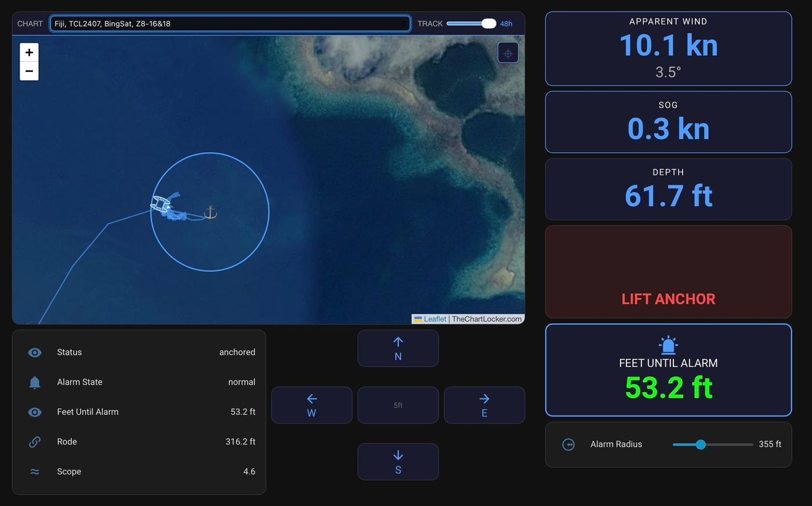Click the SOG speed panel
The image size is (812, 506).
click(x=668, y=122)
